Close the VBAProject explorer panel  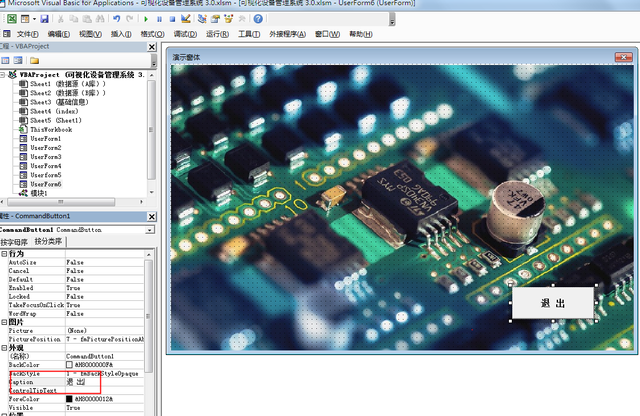click(151, 47)
